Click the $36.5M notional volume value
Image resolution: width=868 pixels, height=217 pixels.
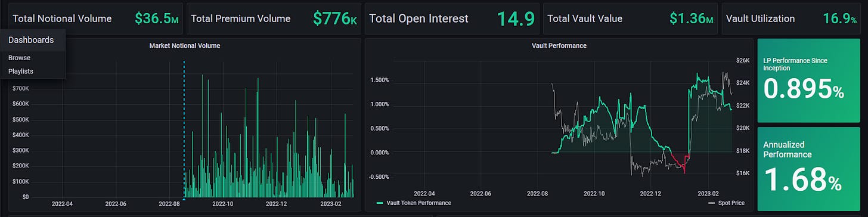point(157,18)
